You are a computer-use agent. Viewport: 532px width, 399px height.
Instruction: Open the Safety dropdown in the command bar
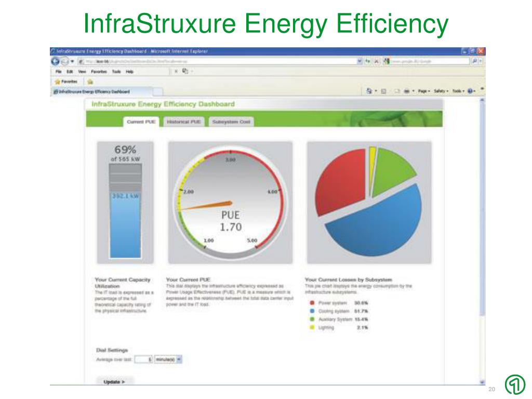pos(441,91)
